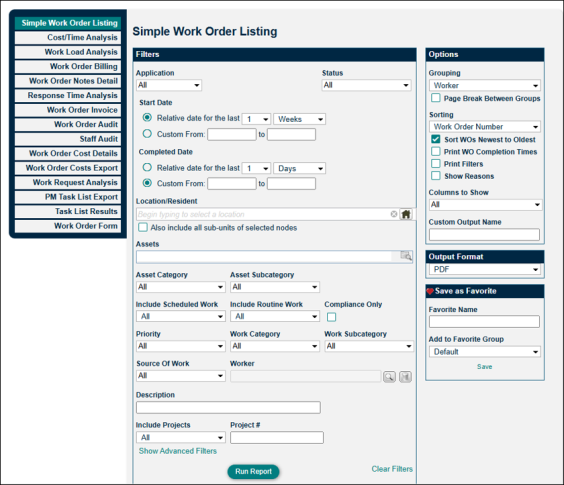Viewport: 564px width, 485px height.
Task: Open the Priority dropdown
Action: tap(181, 346)
